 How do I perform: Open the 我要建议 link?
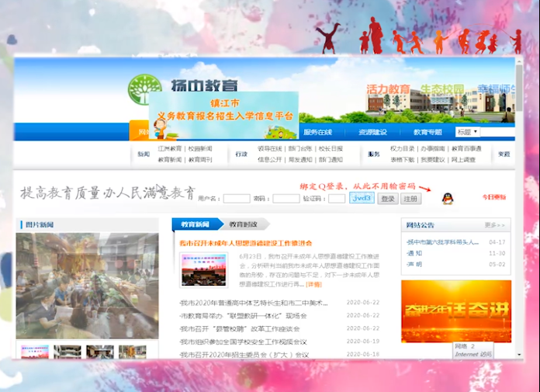[433, 160]
